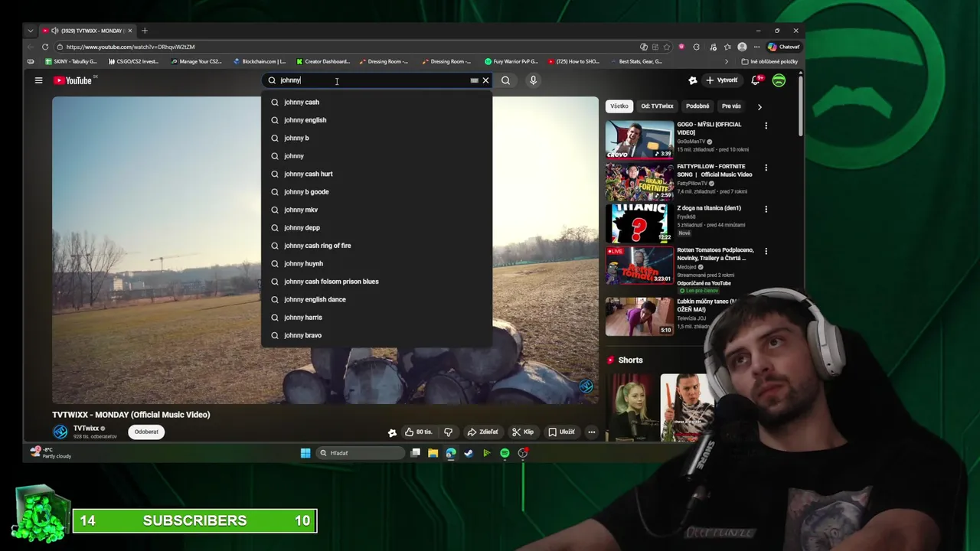This screenshot has width=980, height=551.
Task: Choose 'johnny cash folsom prison blues' suggestion
Action: pos(377,282)
